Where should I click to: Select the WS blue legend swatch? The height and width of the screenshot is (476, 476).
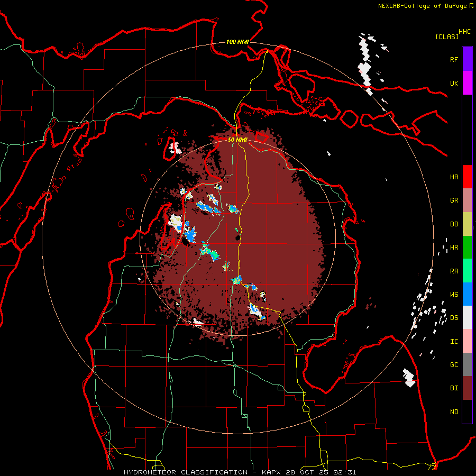coord(467,294)
